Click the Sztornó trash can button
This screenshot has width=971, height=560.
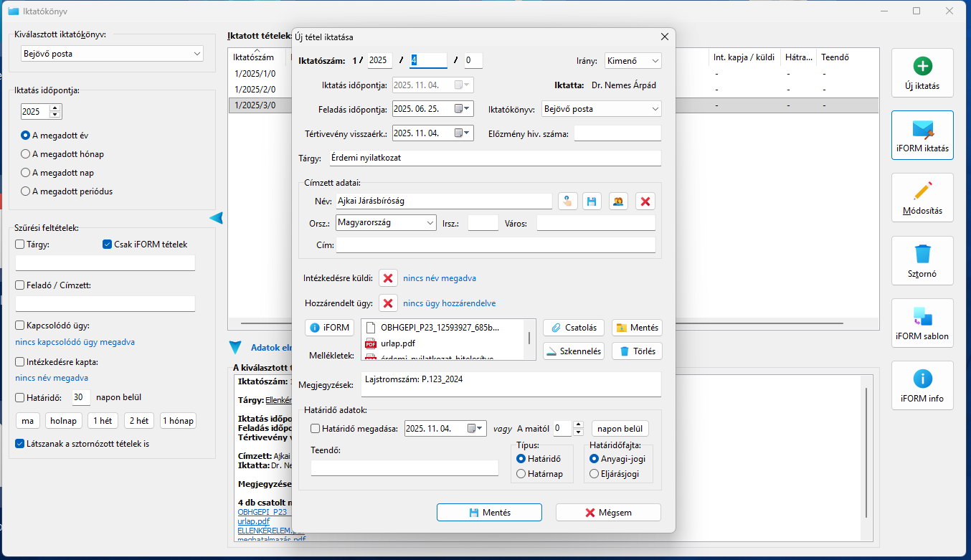[922, 260]
